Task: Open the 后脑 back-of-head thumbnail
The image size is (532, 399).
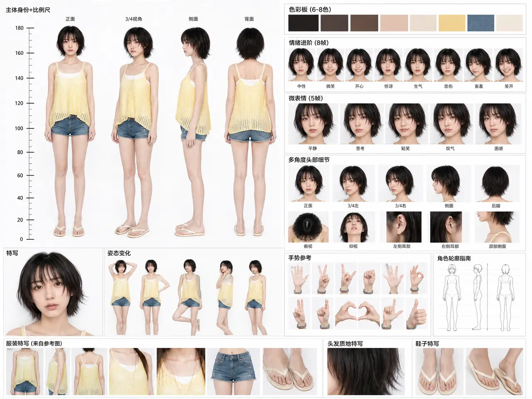Action: click(x=496, y=184)
